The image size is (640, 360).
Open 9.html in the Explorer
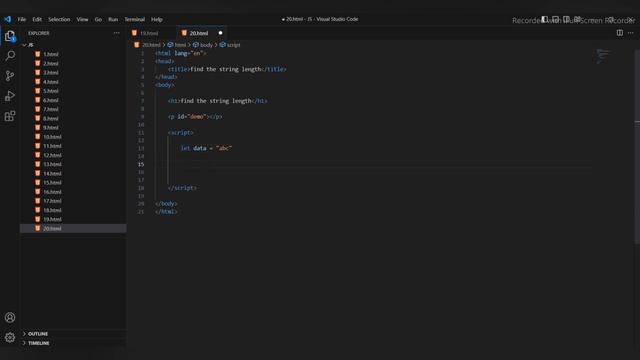click(x=73, y=128)
